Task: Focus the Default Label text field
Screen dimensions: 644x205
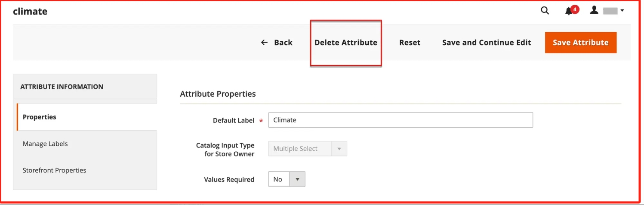Action: [400, 120]
